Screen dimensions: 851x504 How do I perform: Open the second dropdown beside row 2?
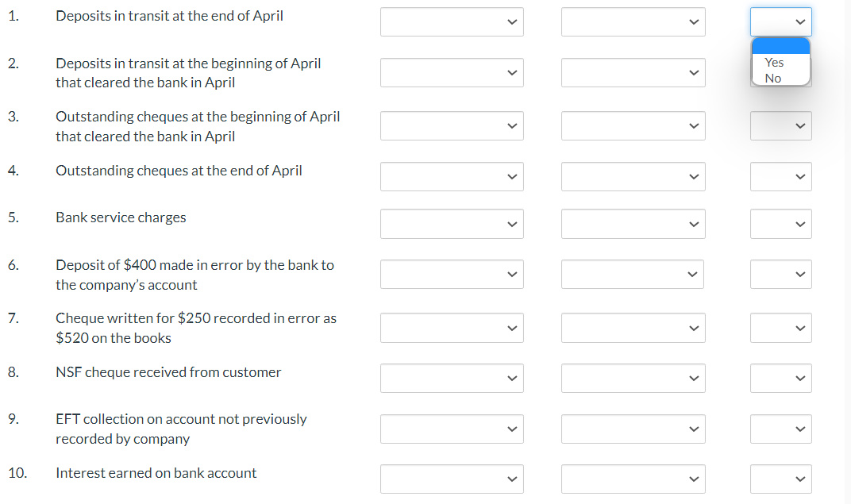[633, 72]
